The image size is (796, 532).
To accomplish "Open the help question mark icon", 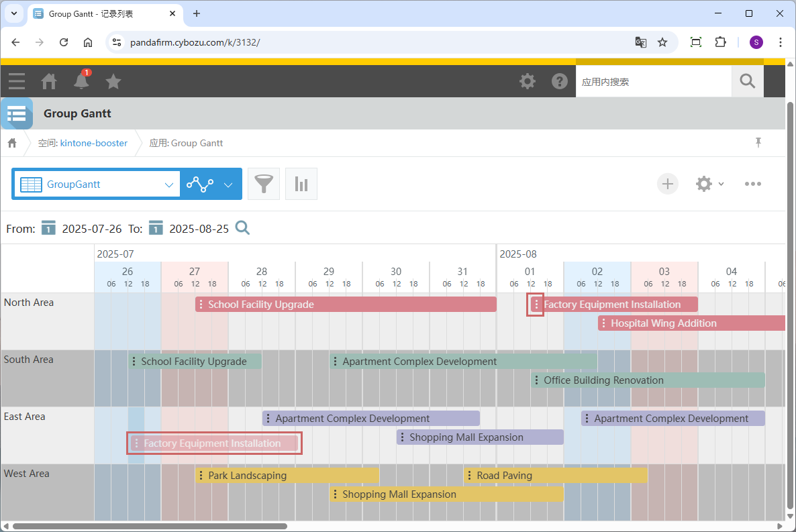I will tap(560, 81).
